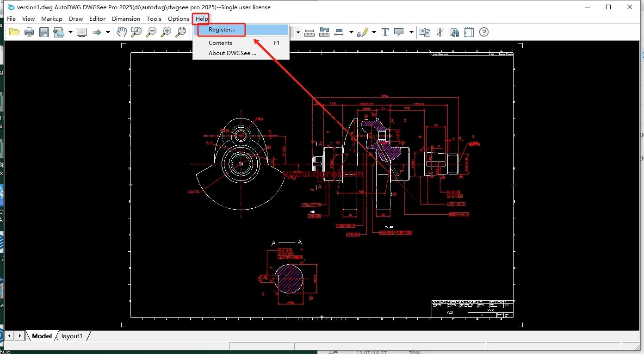Viewport: 644px width, 354px height.
Task: Click the Zoom out magnifier icon
Action: tap(151, 32)
